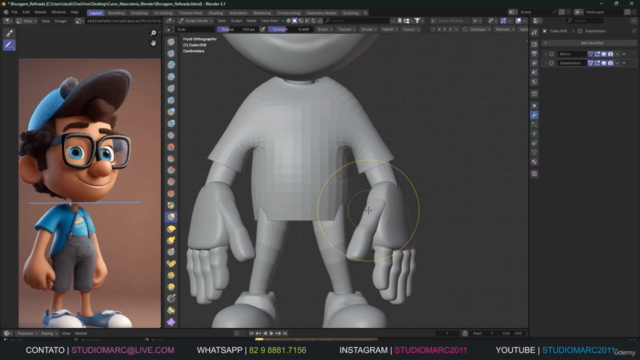Select the Clay sculpt brush

(x=171, y=65)
